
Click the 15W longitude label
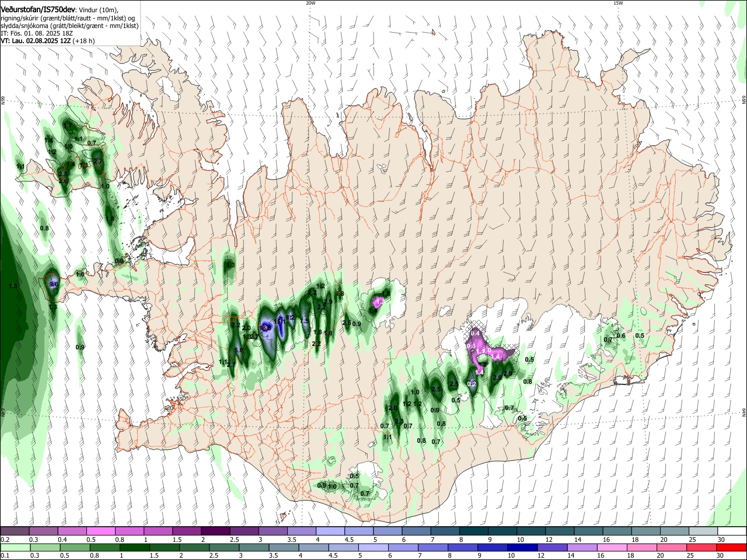click(x=618, y=3)
